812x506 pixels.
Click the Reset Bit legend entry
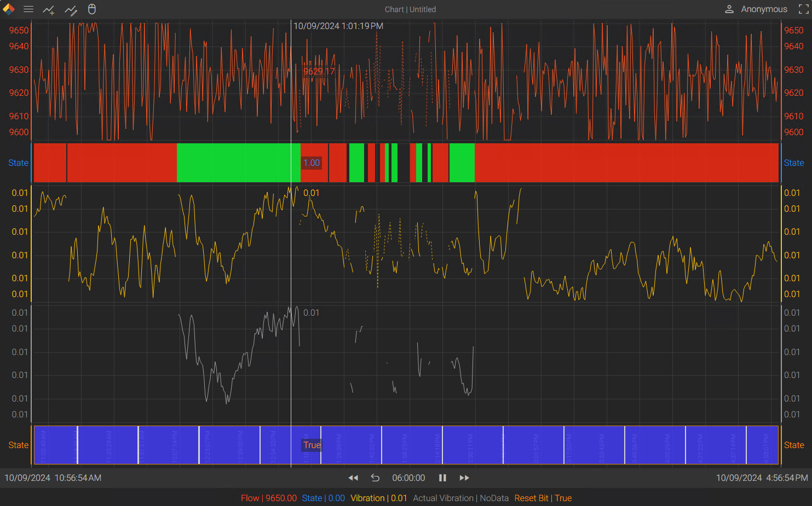pyautogui.click(x=543, y=498)
